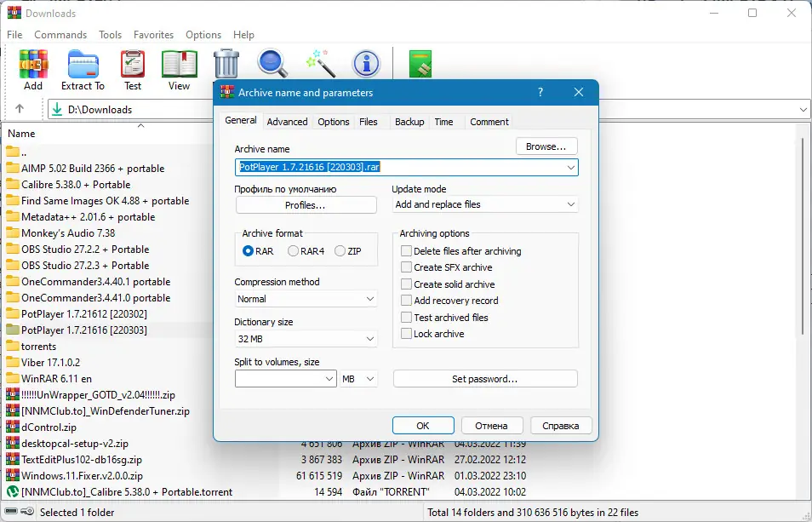Click the key icon in the status bar
The width and height of the screenshot is (812, 522).
point(28,512)
